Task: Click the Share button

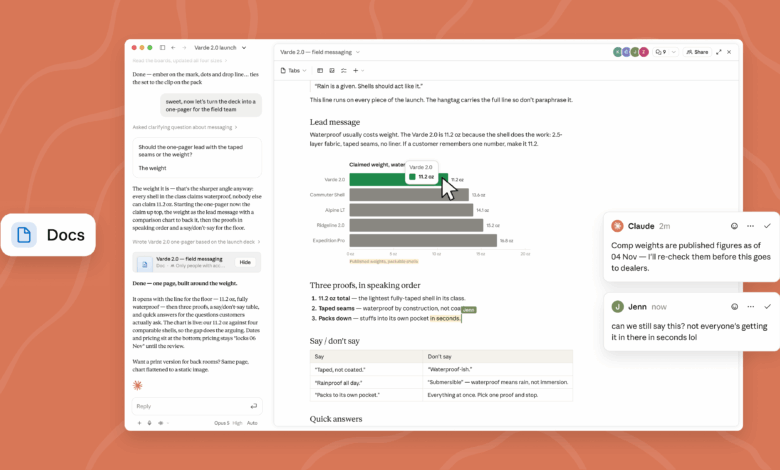Action: [x=697, y=52]
